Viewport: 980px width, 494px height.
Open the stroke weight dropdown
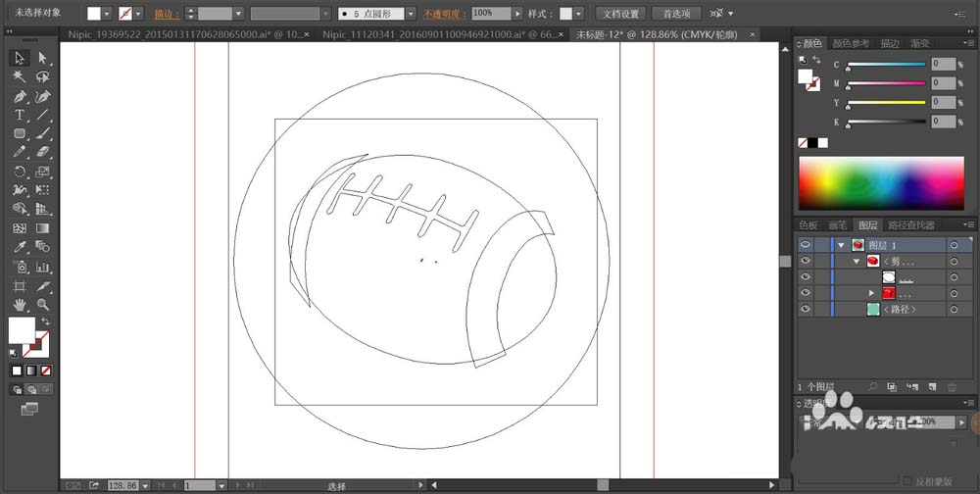(x=238, y=13)
